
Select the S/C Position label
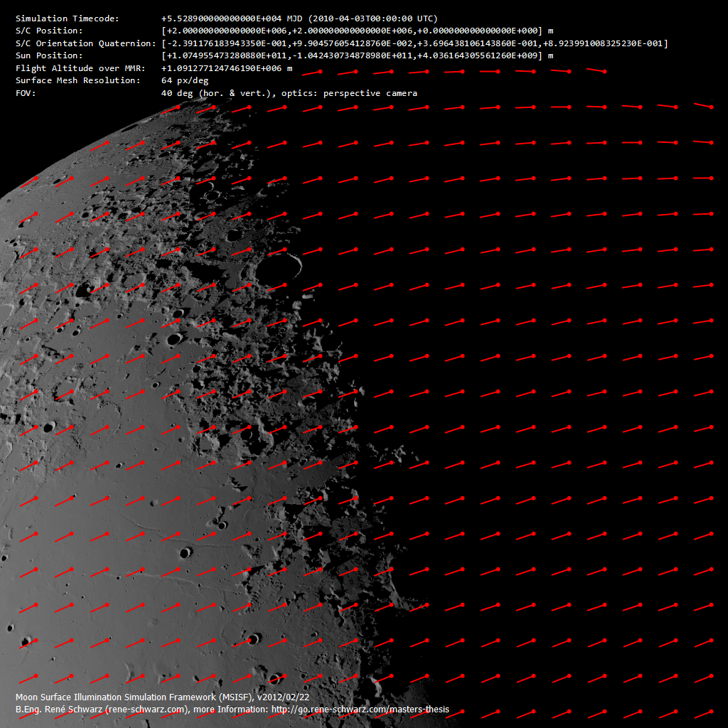[49, 31]
